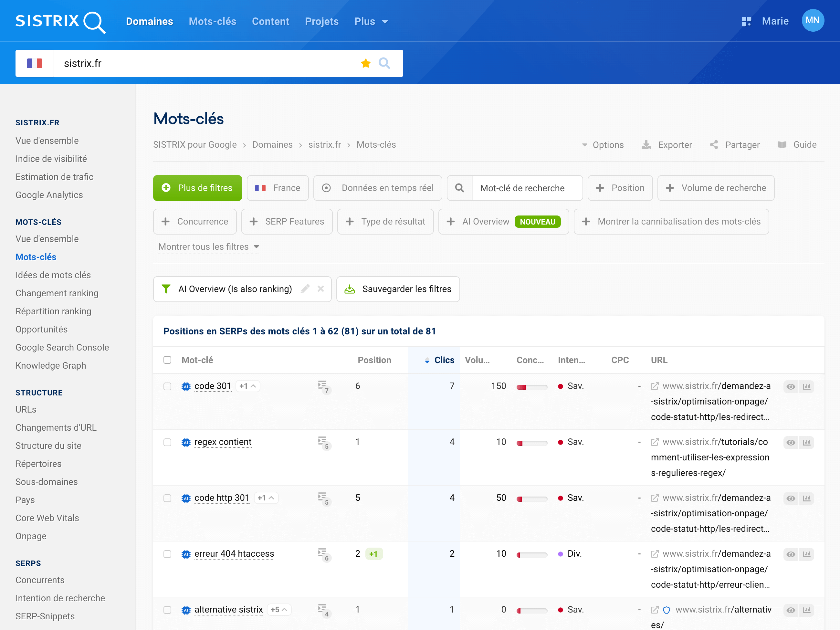Go to Domaines in top navigation
Screen dimensions: 840x630
point(149,21)
